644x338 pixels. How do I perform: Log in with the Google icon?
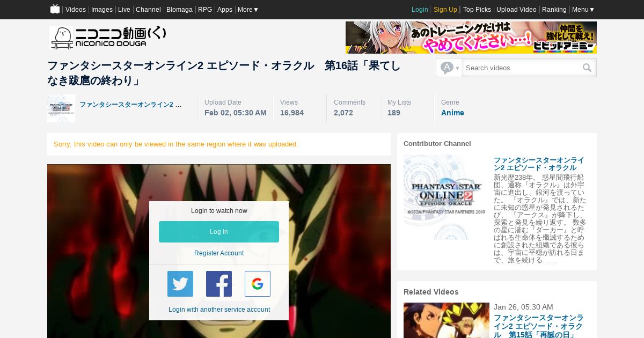click(x=258, y=284)
